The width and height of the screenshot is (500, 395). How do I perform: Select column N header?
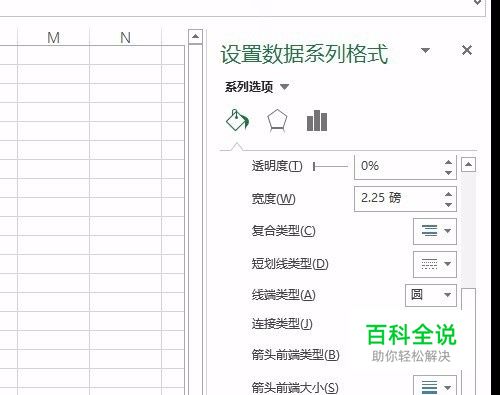point(125,37)
